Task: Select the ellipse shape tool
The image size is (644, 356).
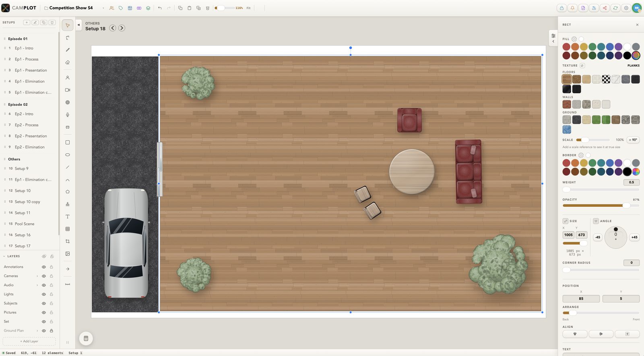Action: point(68,155)
